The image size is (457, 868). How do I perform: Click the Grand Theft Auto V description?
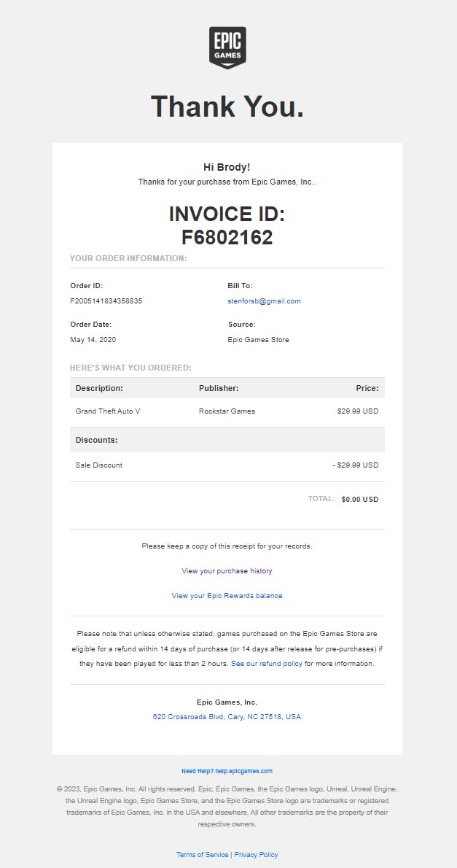pyautogui.click(x=108, y=411)
